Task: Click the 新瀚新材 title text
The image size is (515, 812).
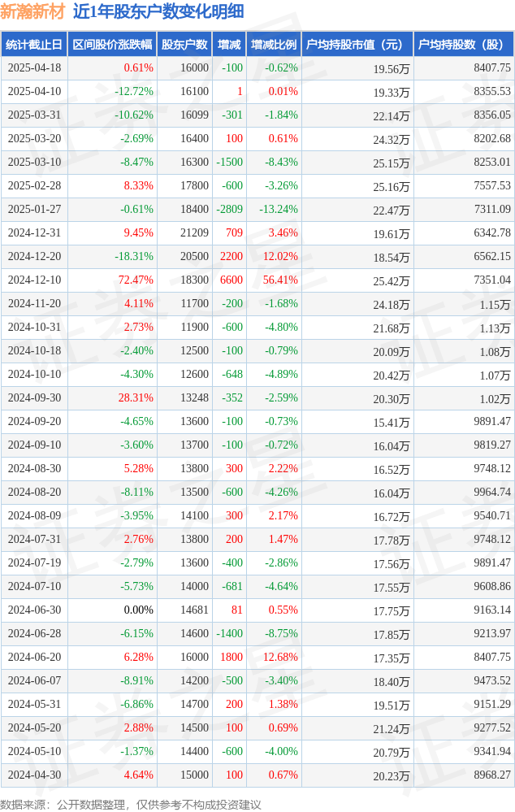Action: click(x=32, y=11)
